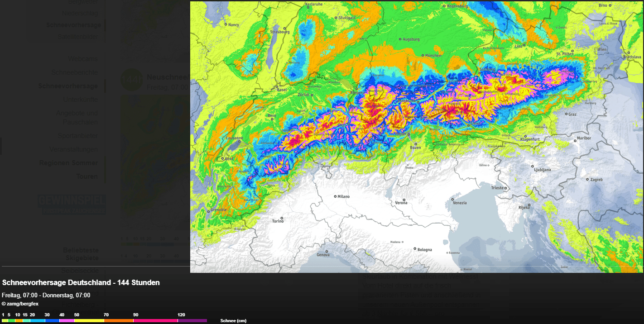Screen dimensions: 644x324
Task: Open the Veranstaltungen sidebar link
Action: pyautogui.click(x=73, y=149)
